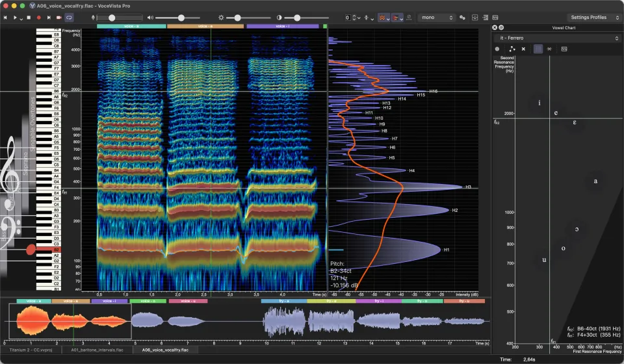The width and height of the screenshot is (624, 364).
Task: Select the 'a' vowel on the chart
Action: [x=596, y=181]
